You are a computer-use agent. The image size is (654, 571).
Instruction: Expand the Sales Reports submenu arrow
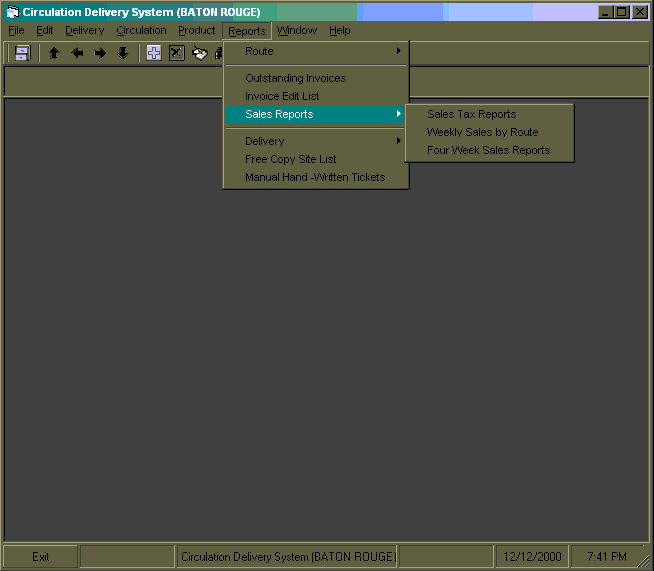399,114
